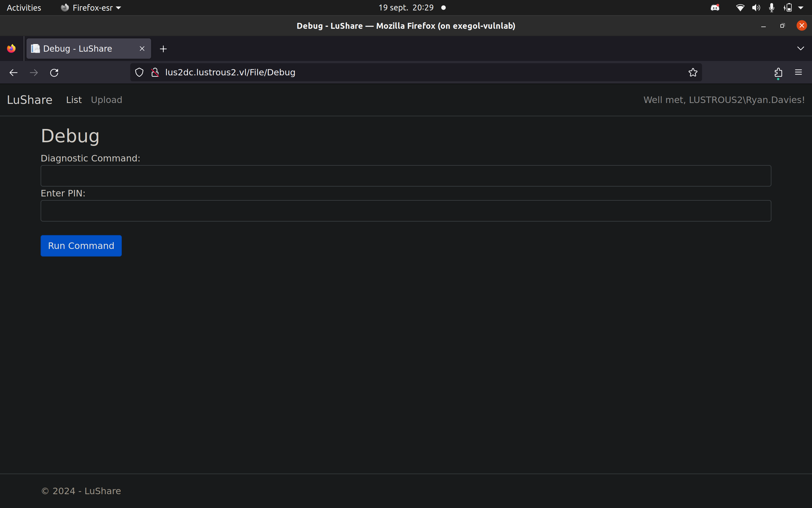Focus the Diagnostic Command input field
This screenshot has height=508, width=812.
coord(406,176)
